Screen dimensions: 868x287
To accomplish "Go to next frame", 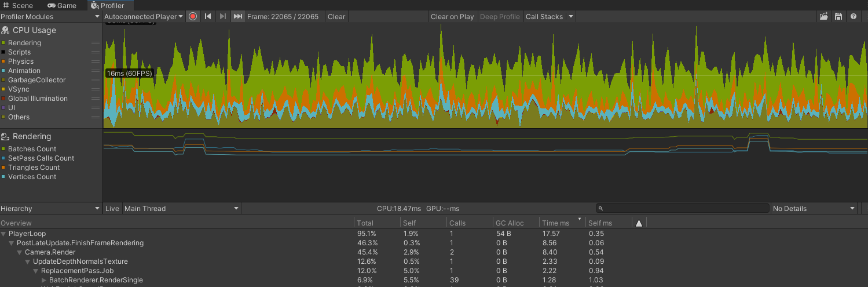I will pyautogui.click(x=223, y=17).
